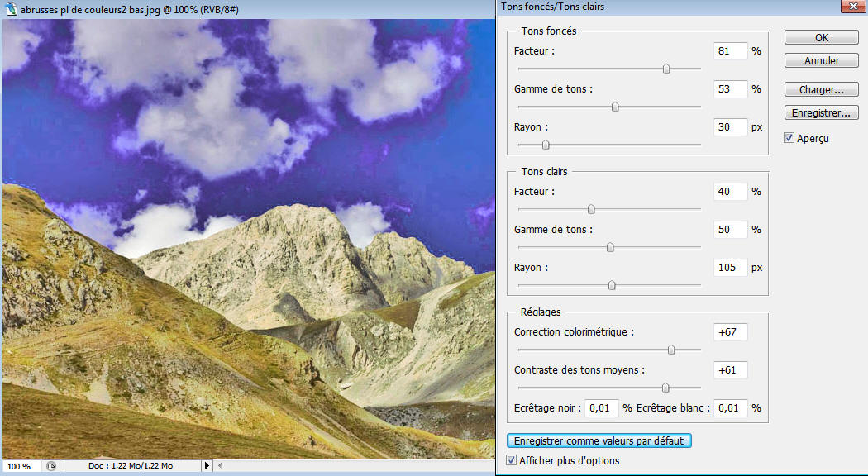Click the Tons foncés Gamme de tons field 53

click(x=731, y=89)
